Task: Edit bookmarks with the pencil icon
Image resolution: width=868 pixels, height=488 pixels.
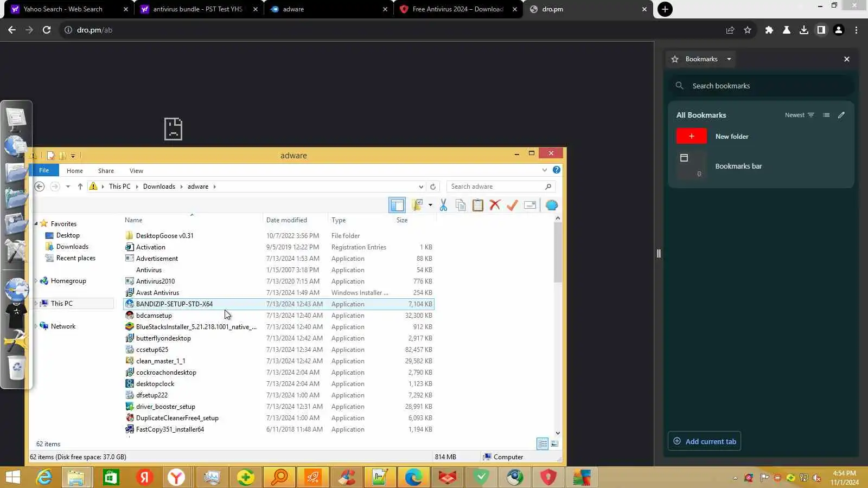Action: point(841,115)
